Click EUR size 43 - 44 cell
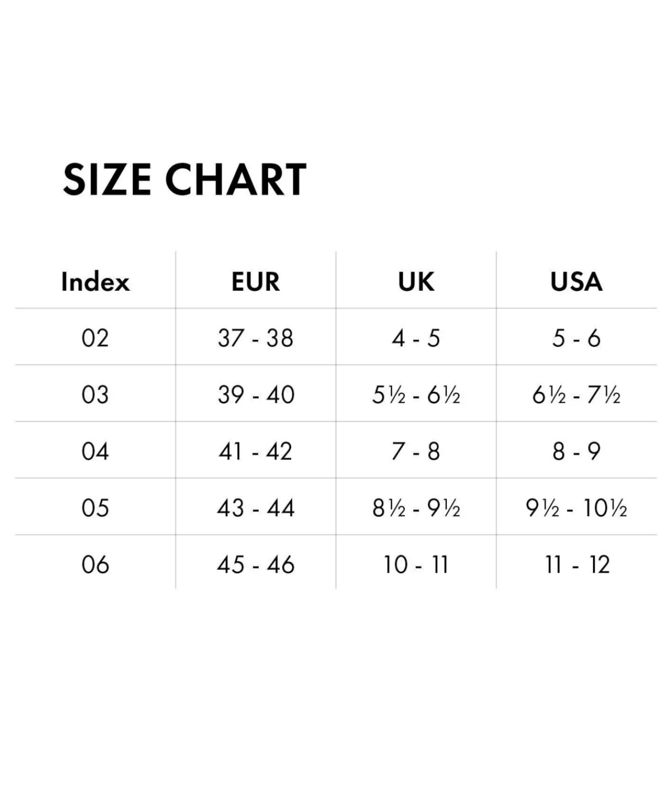 [255, 508]
